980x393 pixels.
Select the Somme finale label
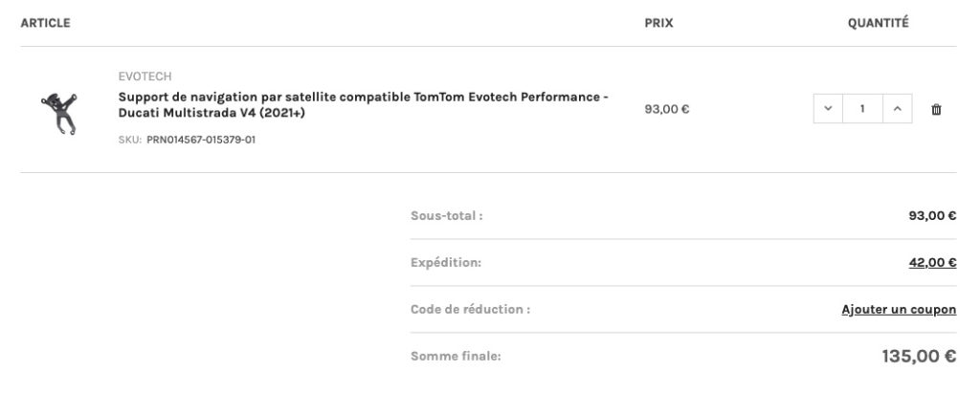tap(456, 356)
